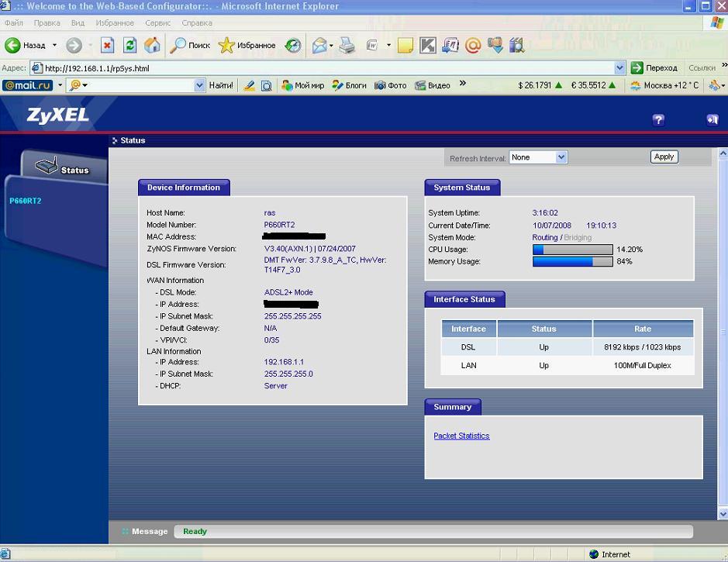Open the Избранное menu in the menu bar
The width and height of the screenshot is (728, 562).
pos(115,22)
